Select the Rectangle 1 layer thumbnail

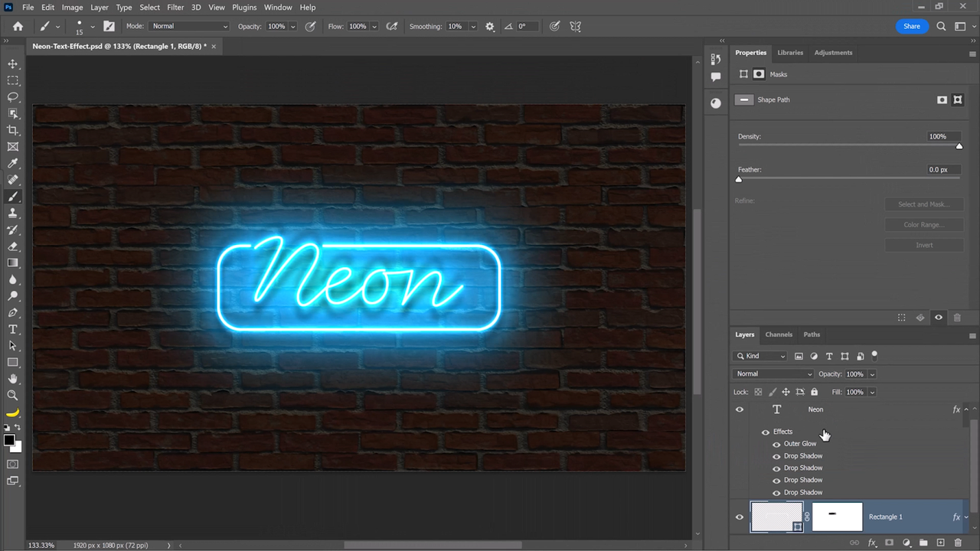pyautogui.click(x=777, y=517)
